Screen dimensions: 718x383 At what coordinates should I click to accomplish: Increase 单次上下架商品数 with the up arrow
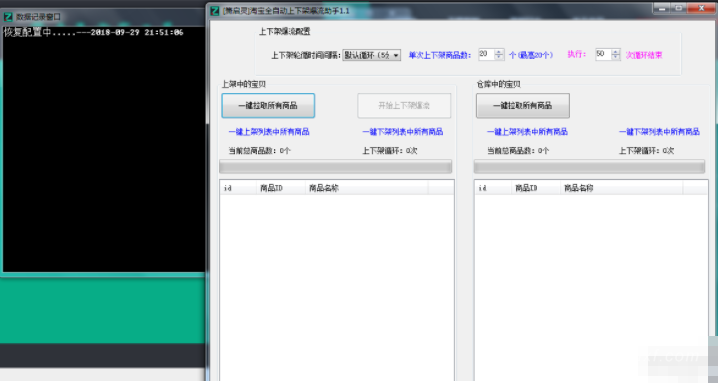(499, 52)
